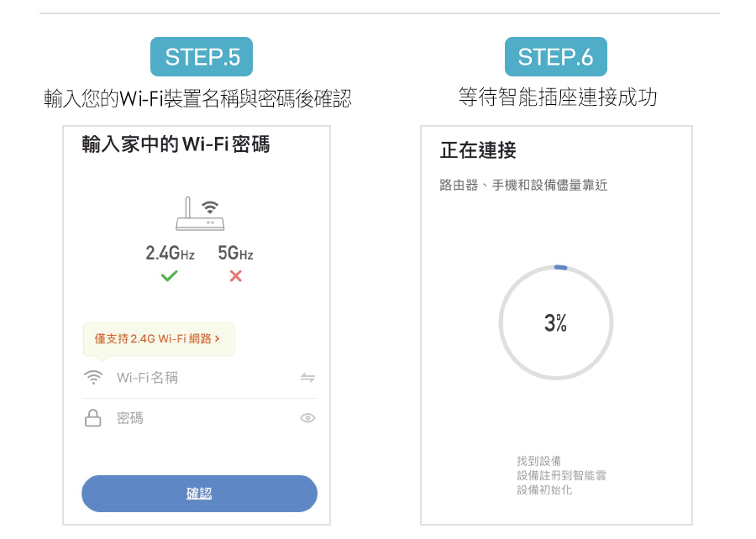The width and height of the screenshot is (756, 539).
Task: Click the circular 3% progress ring
Action: click(556, 322)
